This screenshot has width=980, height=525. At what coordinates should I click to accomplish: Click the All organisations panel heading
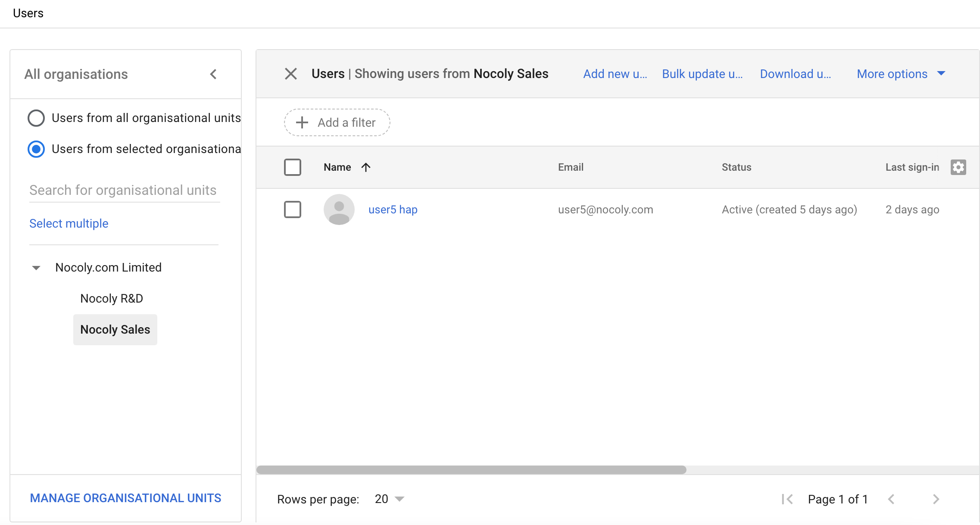[x=76, y=74]
